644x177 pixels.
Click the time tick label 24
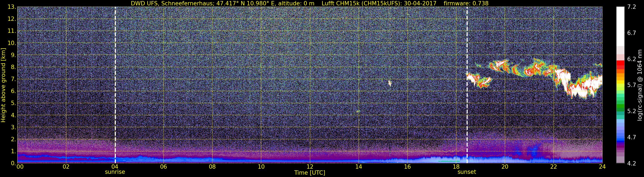pyautogui.click(x=602, y=167)
